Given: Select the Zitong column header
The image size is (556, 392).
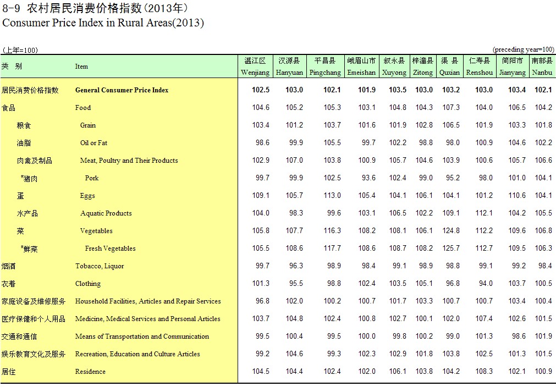Looking at the screenshot, I should pos(423,67).
